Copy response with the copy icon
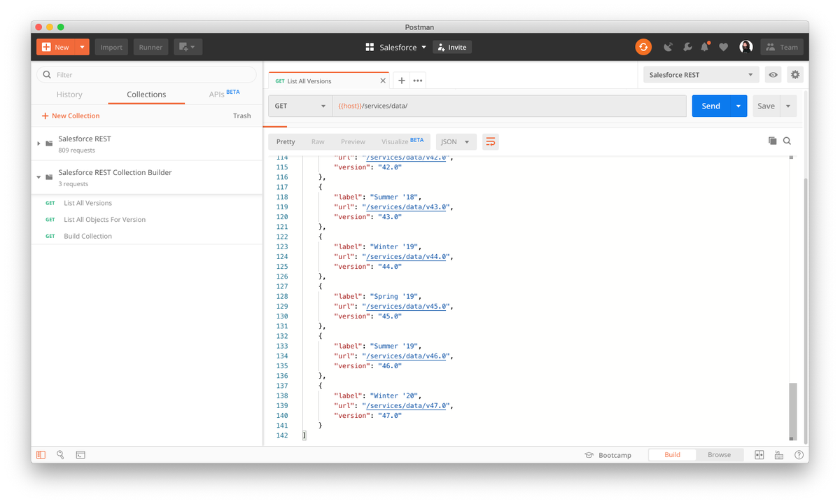The height and width of the screenshot is (504, 840). tap(772, 141)
